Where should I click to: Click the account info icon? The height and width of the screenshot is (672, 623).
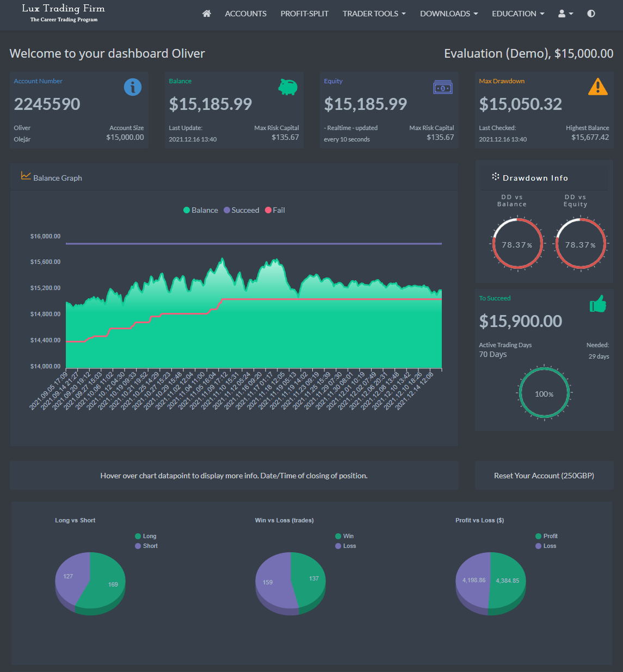point(133,87)
